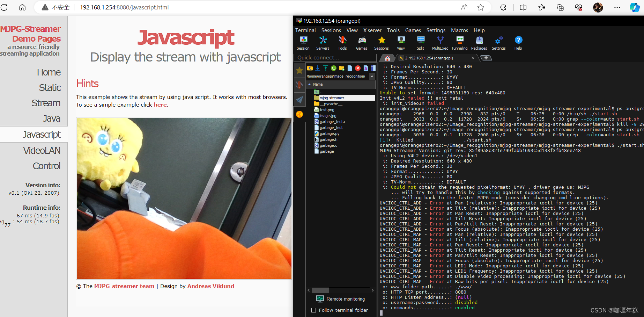The image size is (644, 317).
Task: Create new folder in SFTP browser
Action: 342,68
